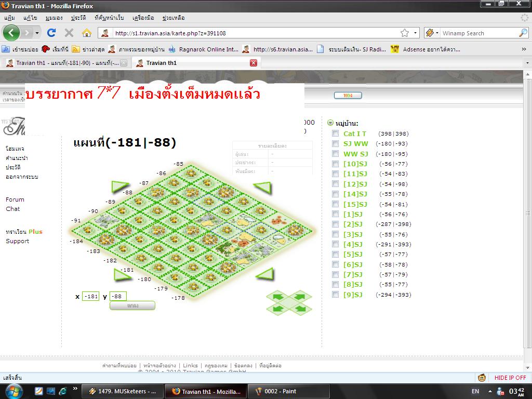Viewport: 532px width, 399px height.
Task: Select the village tile at map center
Action: point(192,231)
